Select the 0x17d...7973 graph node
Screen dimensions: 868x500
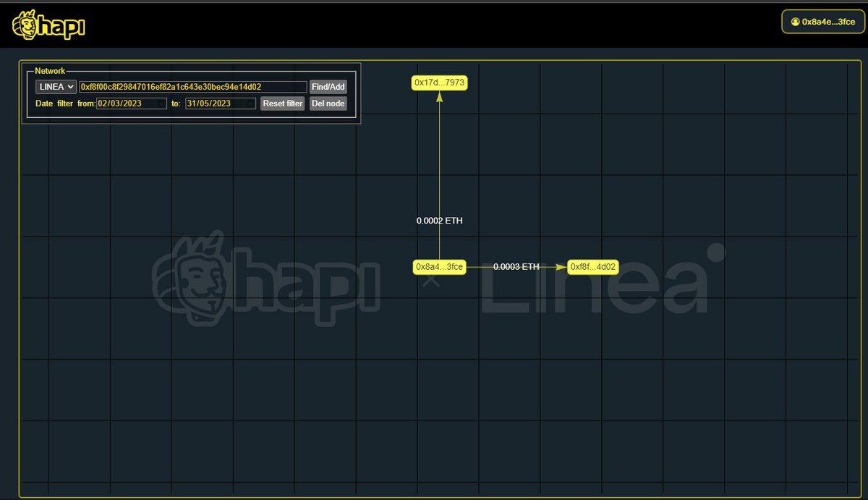[x=440, y=82]
